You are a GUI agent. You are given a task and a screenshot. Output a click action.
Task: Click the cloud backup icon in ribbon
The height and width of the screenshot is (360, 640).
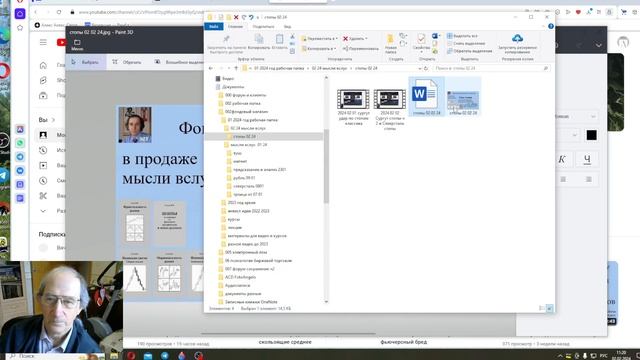tap(517, 38)
